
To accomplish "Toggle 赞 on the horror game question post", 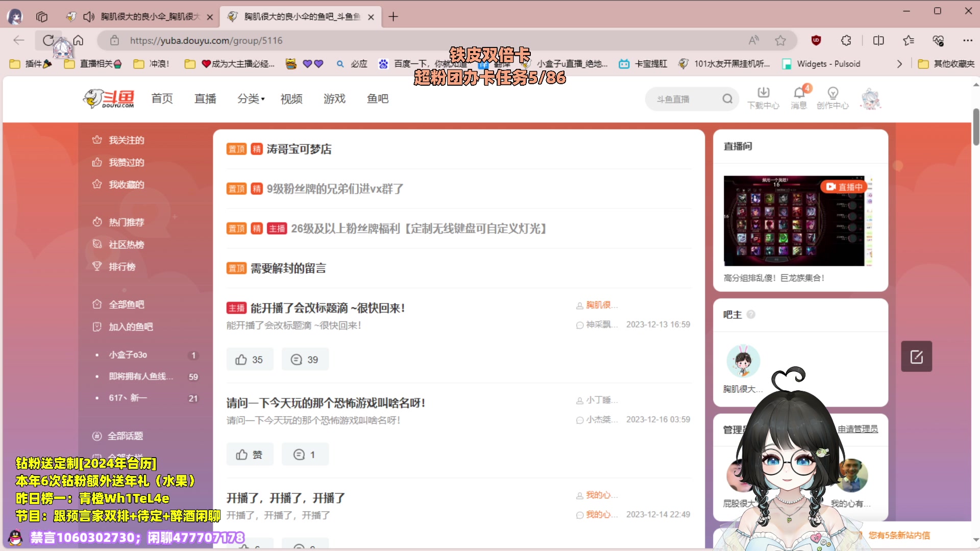I will click(x=250, y=454).
